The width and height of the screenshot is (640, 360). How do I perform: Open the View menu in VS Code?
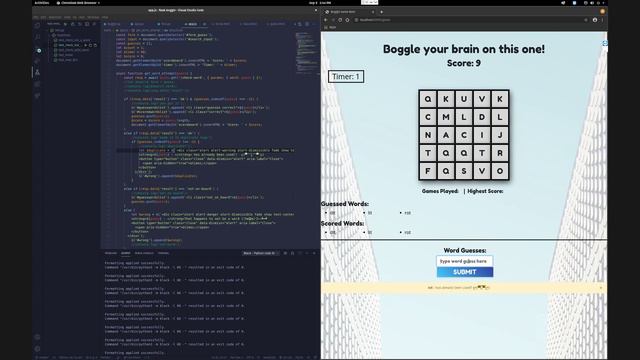[x=67, y=17]
